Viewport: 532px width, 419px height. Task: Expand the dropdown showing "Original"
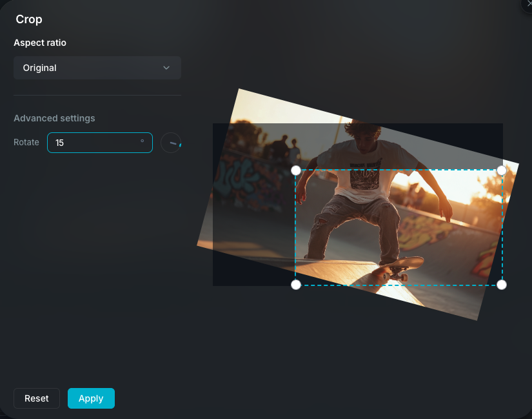97,67
